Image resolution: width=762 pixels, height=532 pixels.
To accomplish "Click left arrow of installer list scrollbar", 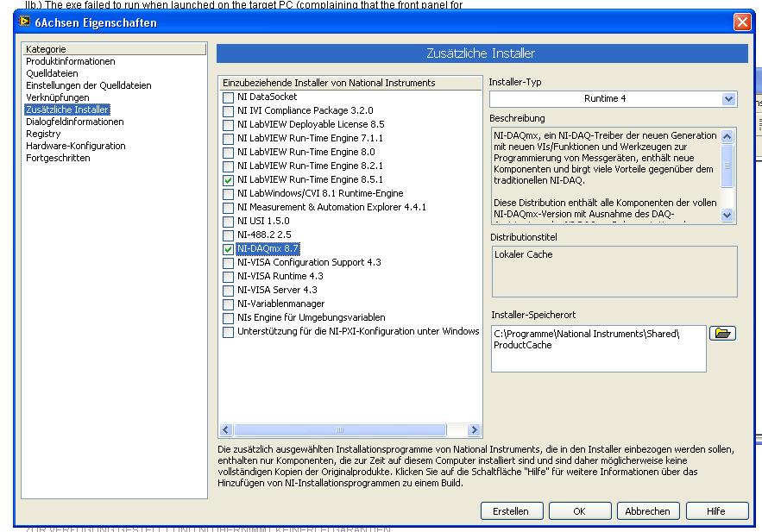I will (x=225, y=430).
